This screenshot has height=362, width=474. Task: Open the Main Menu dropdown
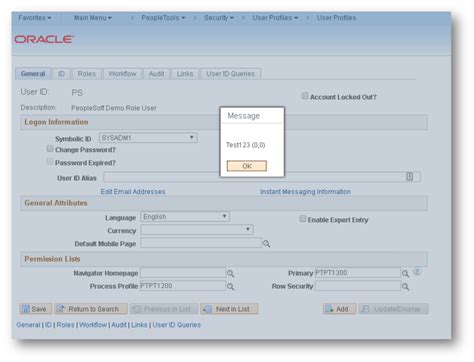click(93, 18)
